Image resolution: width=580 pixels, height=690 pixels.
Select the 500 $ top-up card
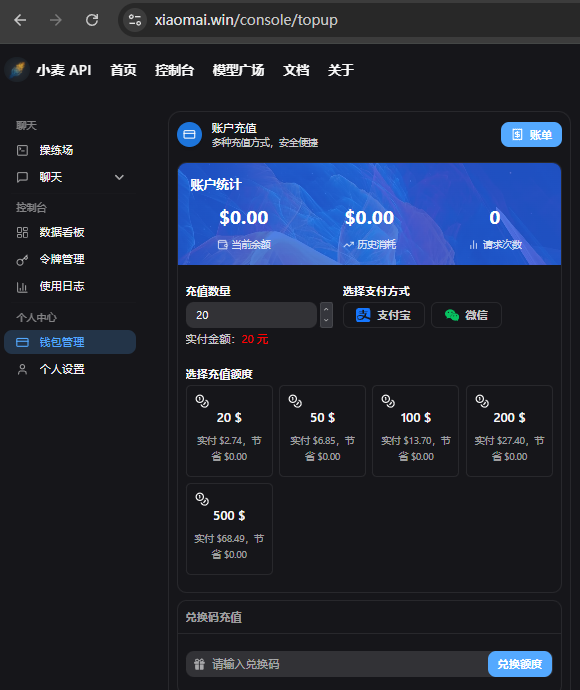pos(229,529)
